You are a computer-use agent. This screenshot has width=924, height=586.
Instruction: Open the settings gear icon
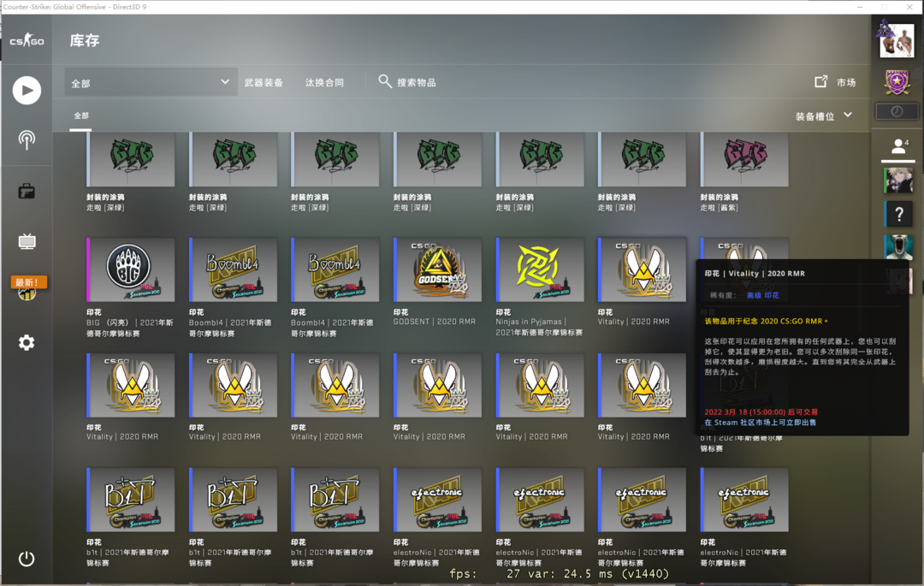27,342
